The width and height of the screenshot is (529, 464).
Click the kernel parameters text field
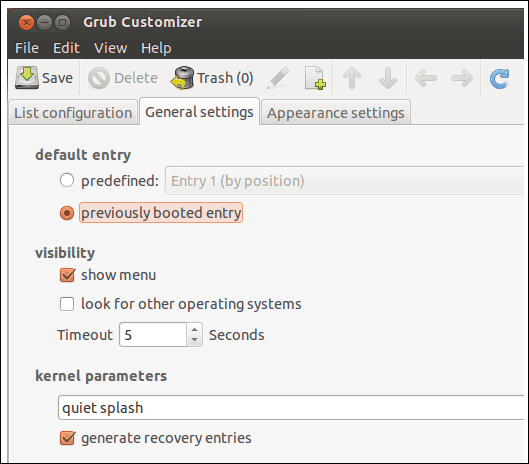click(x=291, y=408)
